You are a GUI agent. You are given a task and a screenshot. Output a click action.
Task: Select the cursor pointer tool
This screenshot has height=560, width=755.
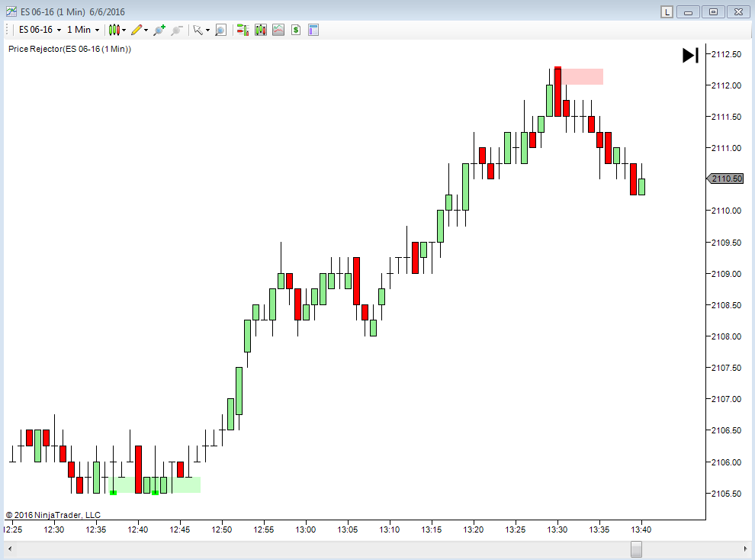coord(200,30)
